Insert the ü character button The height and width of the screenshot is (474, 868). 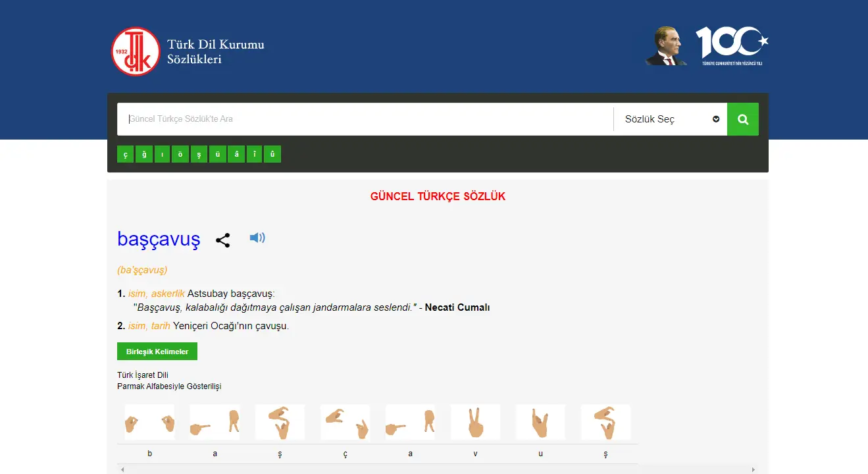tap(217, 154)
